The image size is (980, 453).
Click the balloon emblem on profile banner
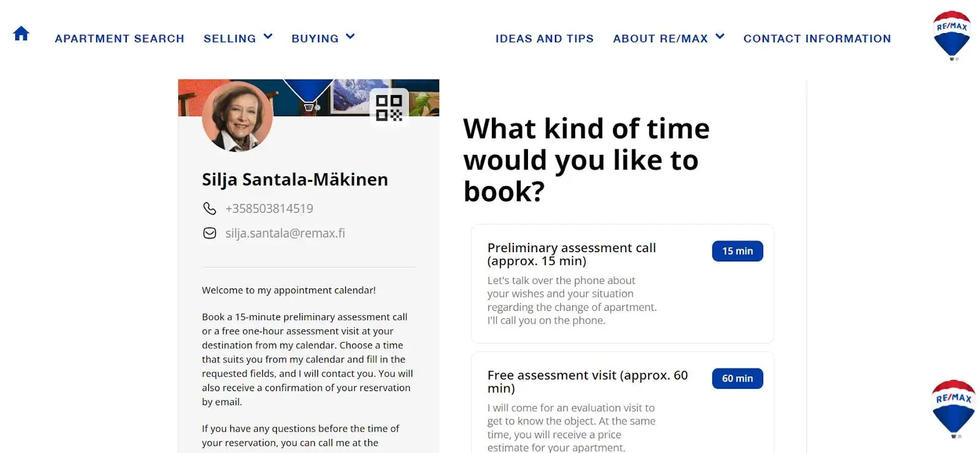[309, 96]
